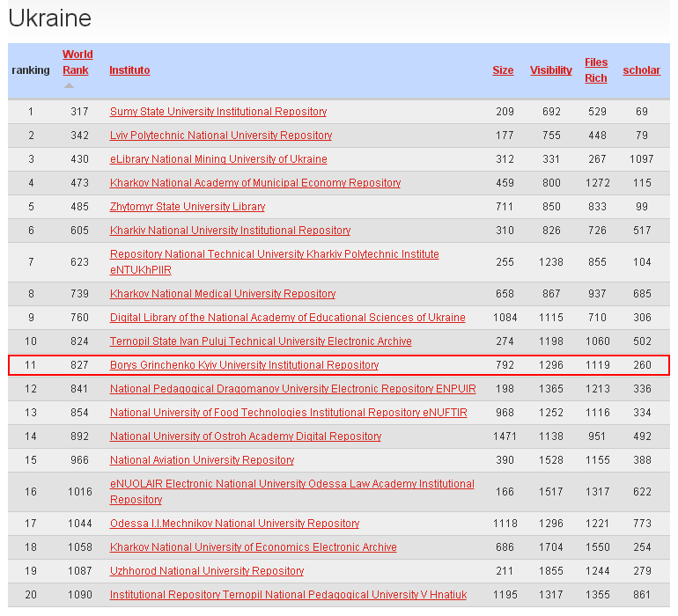Open Odessa I.I.Mechnikov National University Repository
678x616 pixels.
(235, 524)
